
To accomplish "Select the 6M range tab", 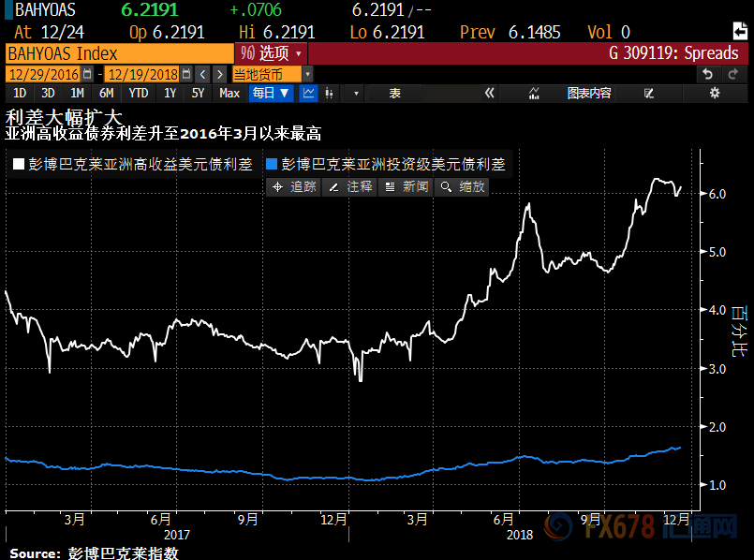I will coord(106,93).
